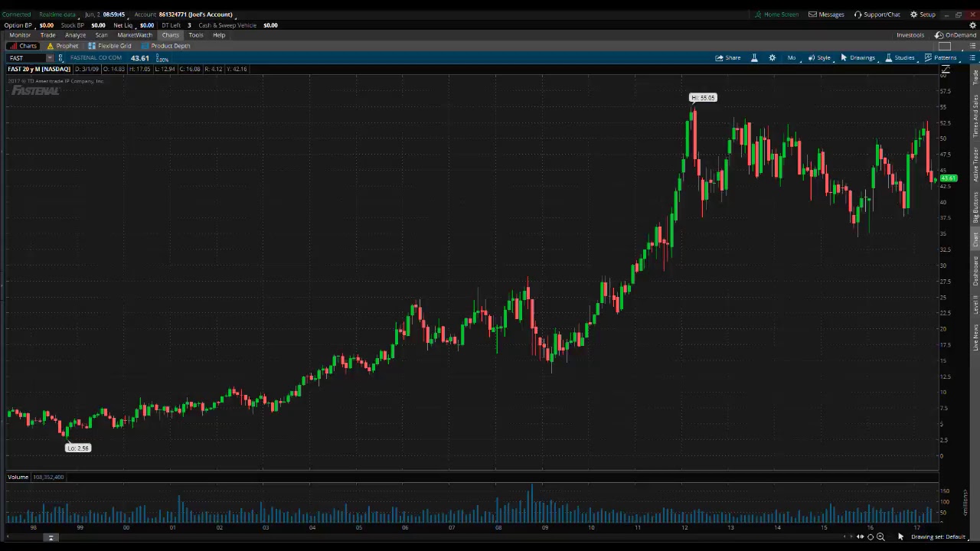Viewport: 980px width, 551px height.
Task: Toggle the Times And Sales sidebar panel
Action: (x=975, y=116)
